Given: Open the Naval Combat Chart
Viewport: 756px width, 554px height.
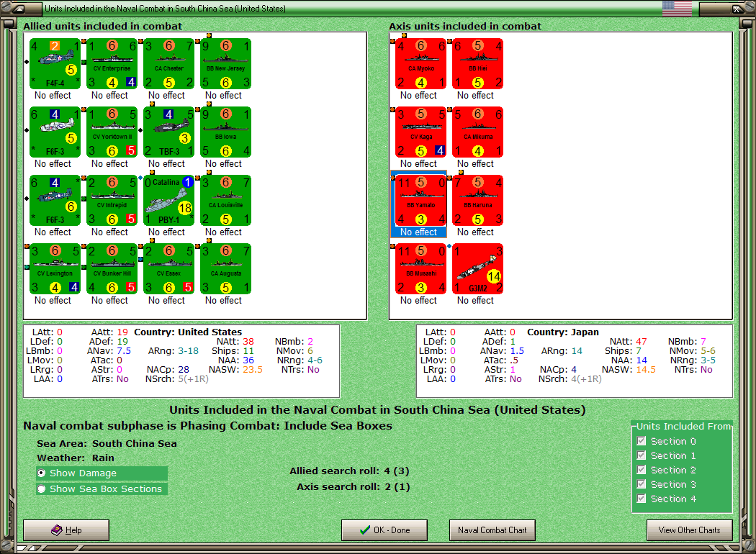Looking at the screenshot, I should (x=492, y=530).
